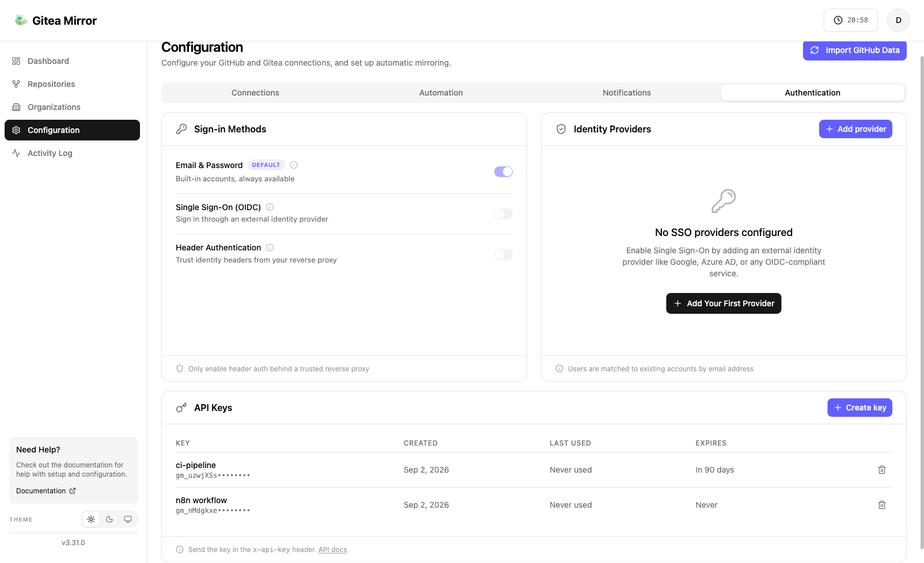Click the gm_nMdgkxe masked key value

click(213, 511)
